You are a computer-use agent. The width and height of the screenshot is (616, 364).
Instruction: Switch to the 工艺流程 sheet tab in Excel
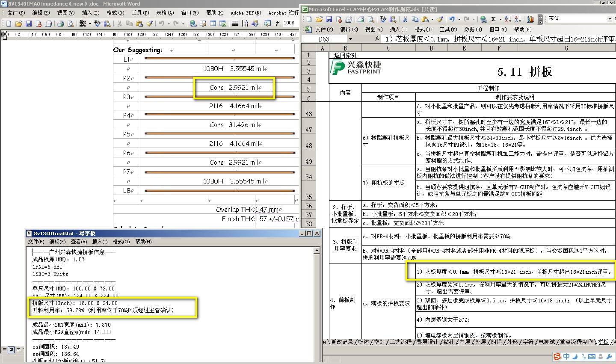pos(400,342)
